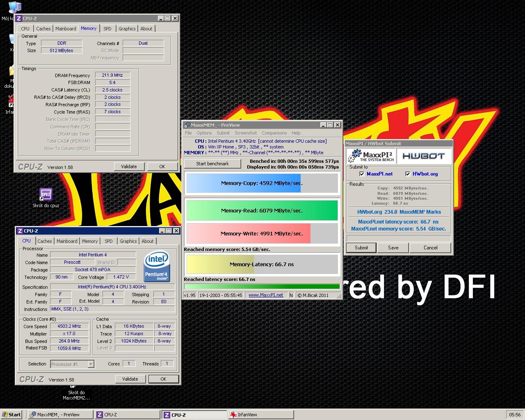Image resolution: width=525 pixels, height=420 pixels.
Task: Activate the first CPU-Z taskbar button
Action: coord(127,415)
